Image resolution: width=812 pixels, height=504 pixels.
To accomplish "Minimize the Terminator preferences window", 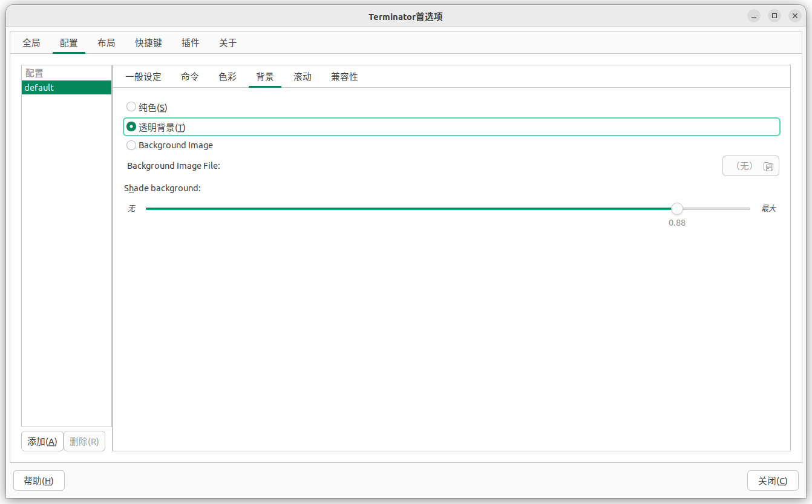I will tap(754, 16).
